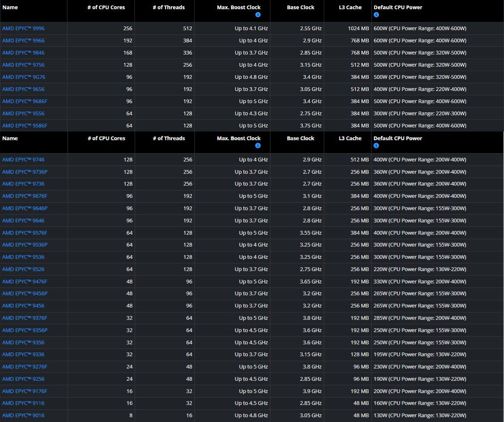
Task: View the AMD EPYC 9556 processor
Action: (x=23, y=113)
